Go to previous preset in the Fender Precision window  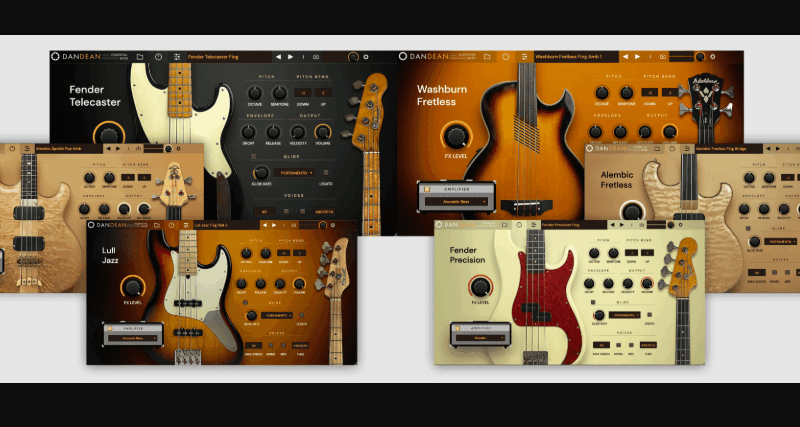(x=612, y=224)
